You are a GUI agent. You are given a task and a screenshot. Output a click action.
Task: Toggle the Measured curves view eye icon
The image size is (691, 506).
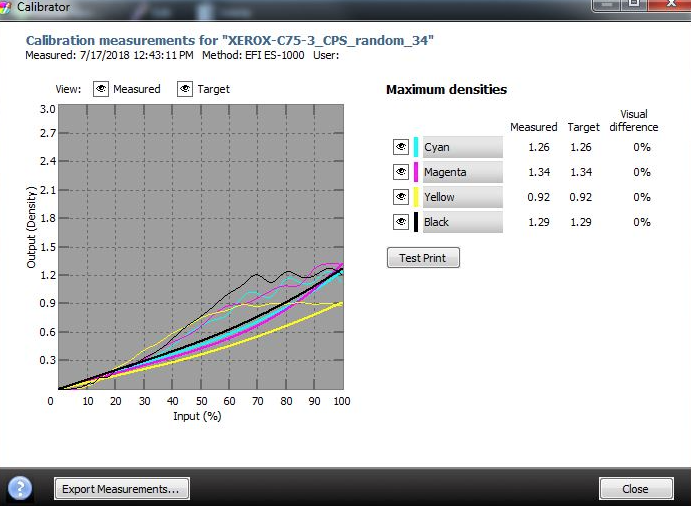(101, 89)
